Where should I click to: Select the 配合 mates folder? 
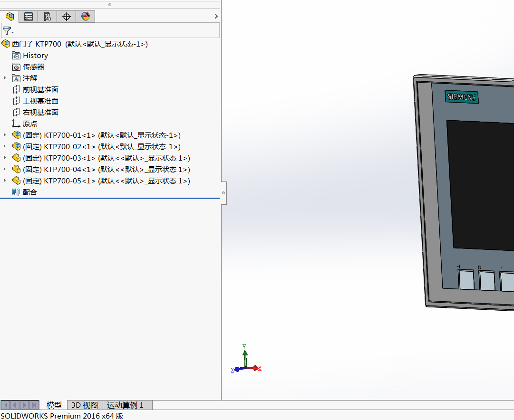[x=30, y=192]
